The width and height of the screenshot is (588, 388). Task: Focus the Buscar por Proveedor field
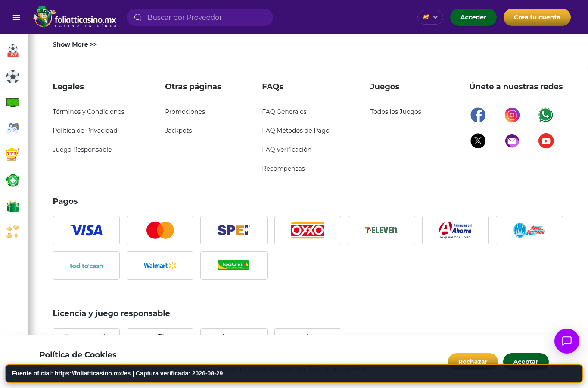tap(200, 17)
